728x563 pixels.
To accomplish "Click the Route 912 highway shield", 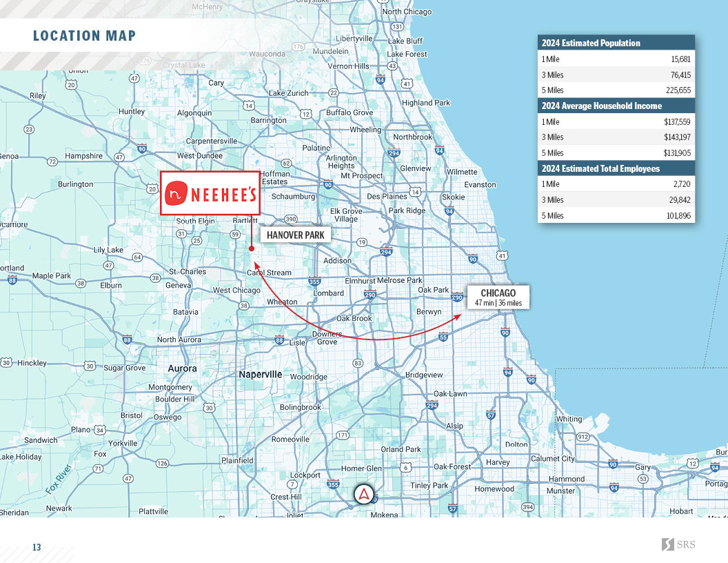I will 583,437.
